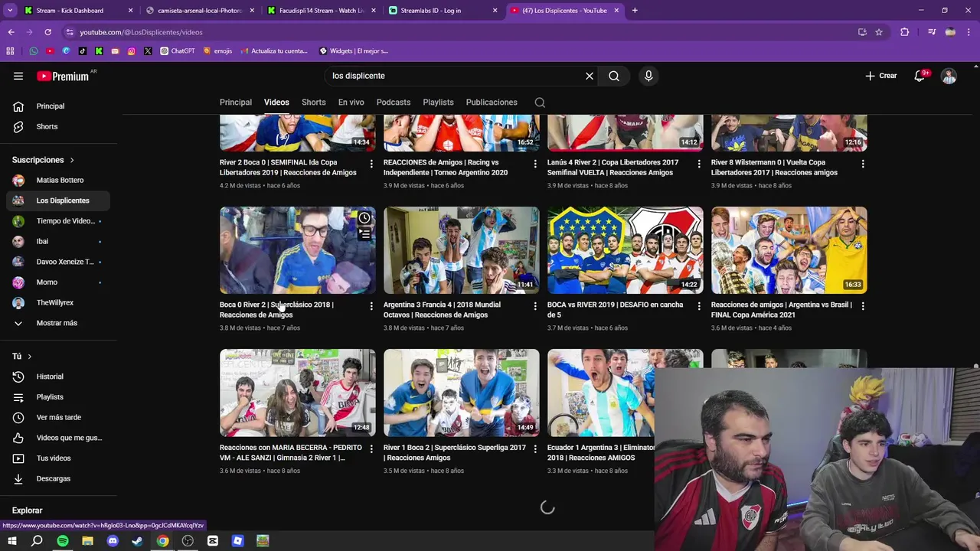Clear the search box text
Image resolution: width=980 pixels, height=551 pixels.
point(590,76)
